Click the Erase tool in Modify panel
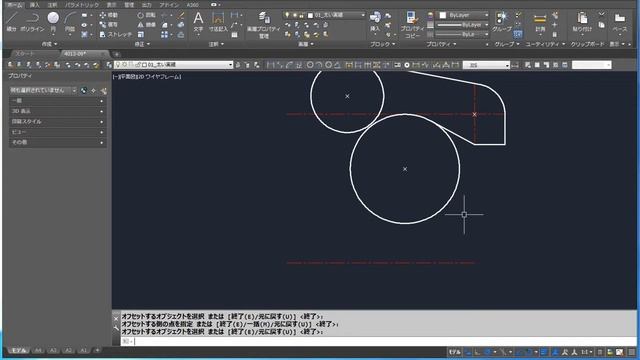The image size is (640, 360). click(181, 15)
